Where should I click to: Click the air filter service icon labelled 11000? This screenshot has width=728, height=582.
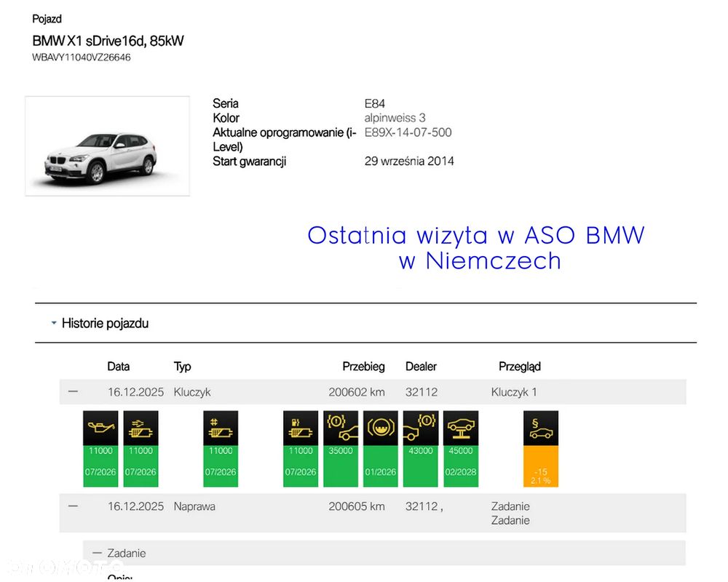pyautogui.click(x=141, y=428)
